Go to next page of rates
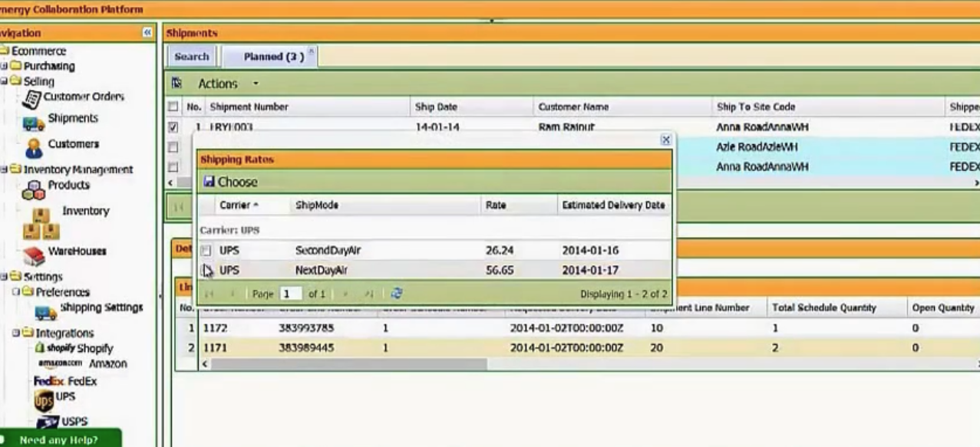Screen dimensions: 980x447 click(345, 294)
